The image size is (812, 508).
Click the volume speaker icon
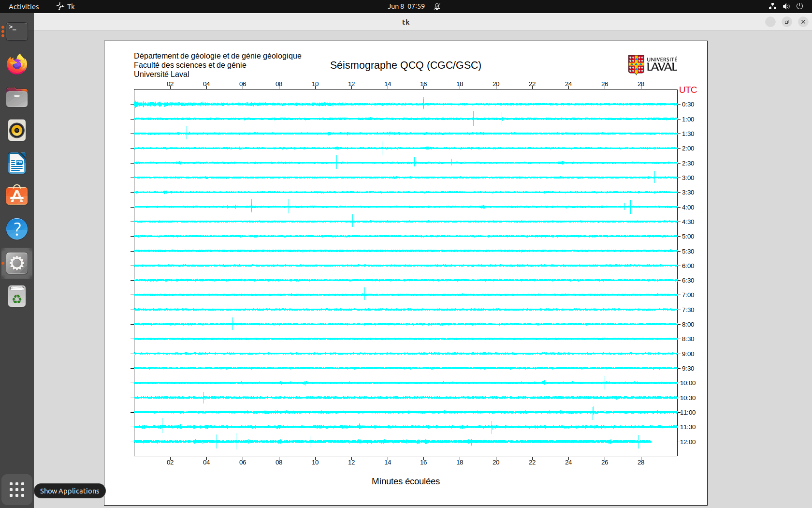[x=786, y=6]
